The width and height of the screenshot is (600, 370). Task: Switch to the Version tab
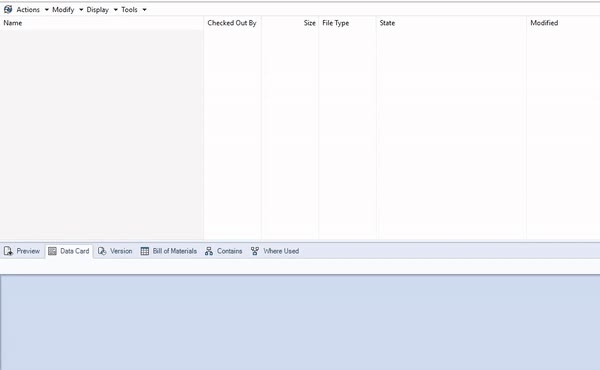point(115,251)
